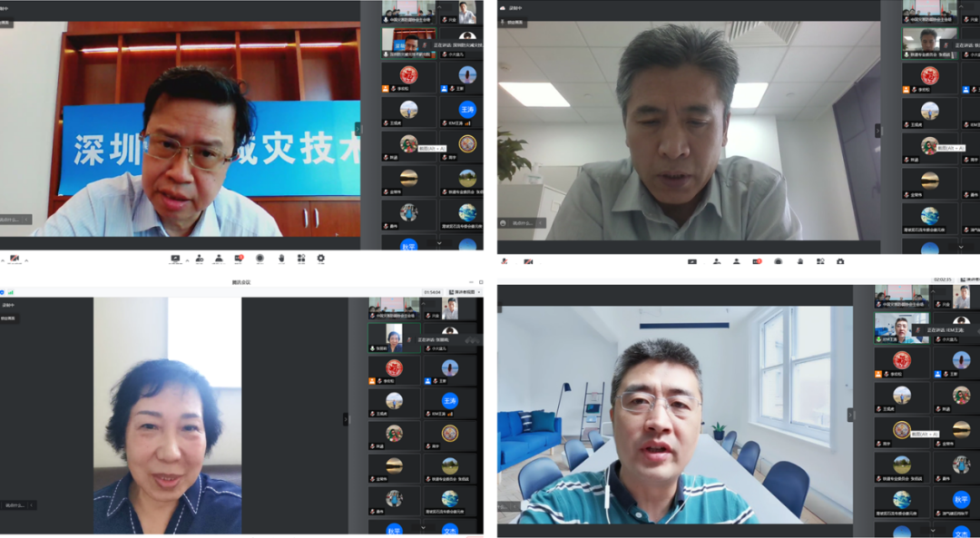Collapse participant panel arrow in striped-shirt speaker window
The height and width of the screenshot is (538, 980).
tap(850, 415)
